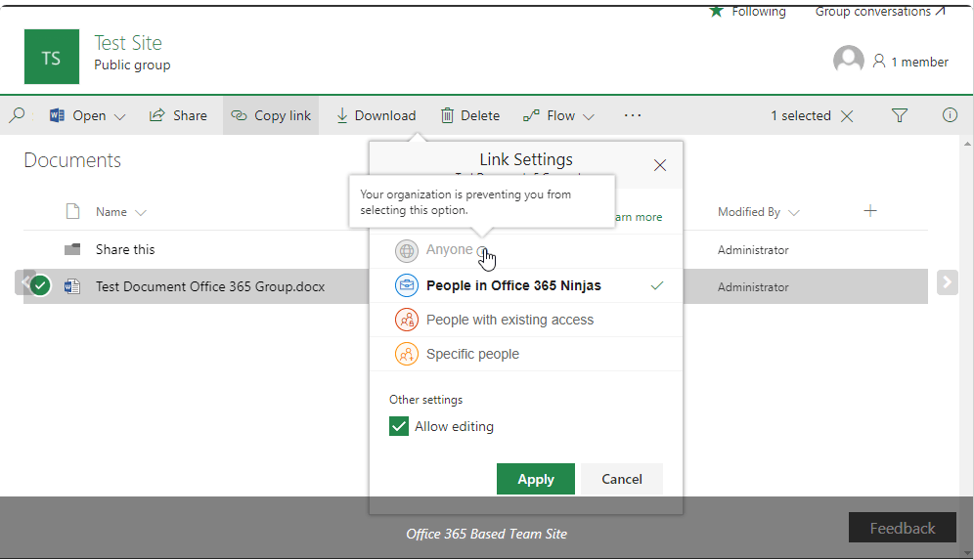974x560 pixels.
Task: Close the Link Settings dialog
Action: [x=660, y=165]
